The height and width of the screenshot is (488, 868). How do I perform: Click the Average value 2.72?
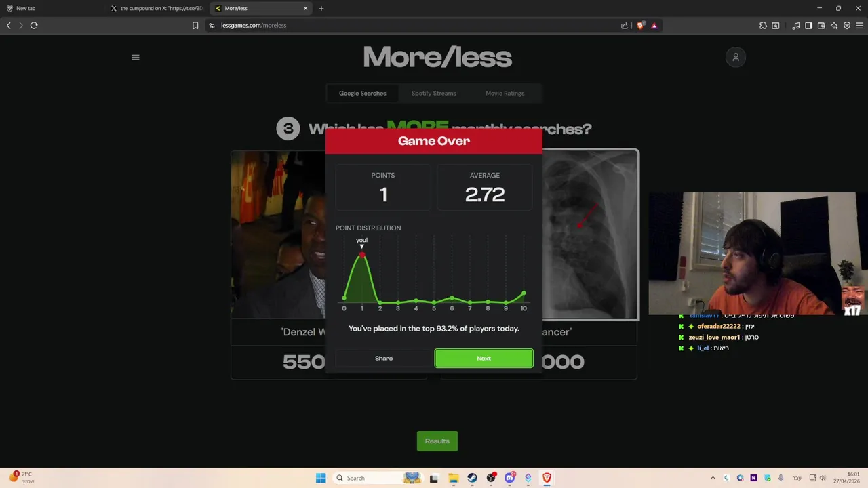click(485, 195)
